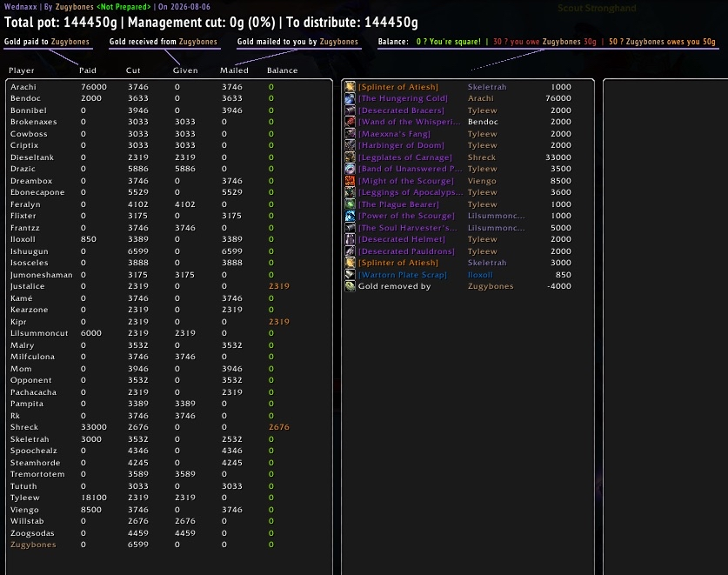
Task: Click the Power of the Scourge icon
Action: (350, 216)
